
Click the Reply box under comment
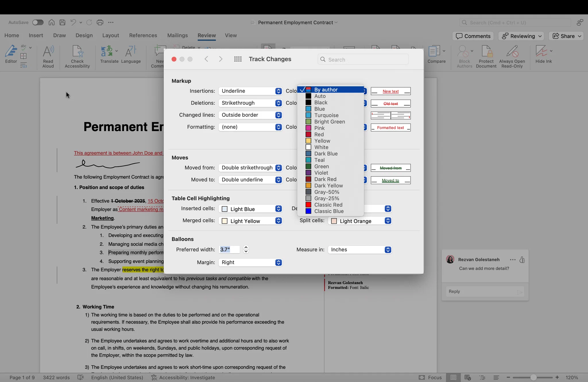tap(485, 291)
